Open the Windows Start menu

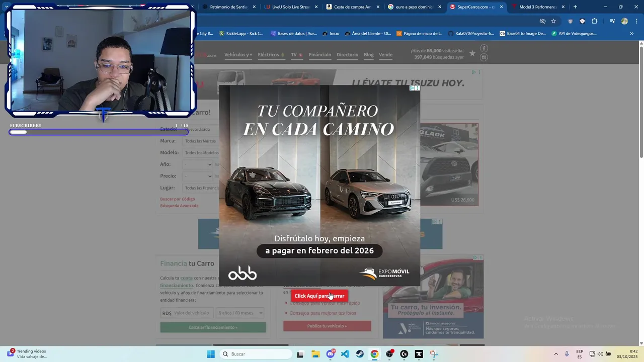point(211,354)
